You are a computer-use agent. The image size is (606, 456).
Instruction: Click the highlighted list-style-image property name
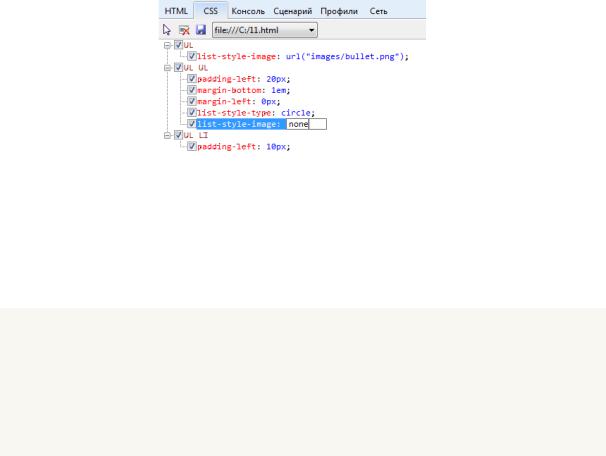coord(237,124)
